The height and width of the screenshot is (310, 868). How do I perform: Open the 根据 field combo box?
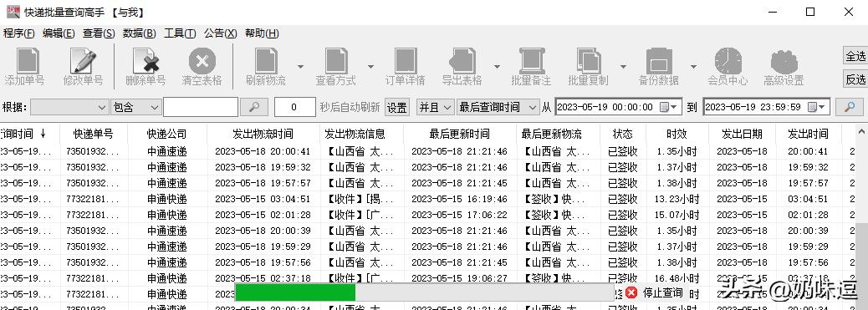69,107
